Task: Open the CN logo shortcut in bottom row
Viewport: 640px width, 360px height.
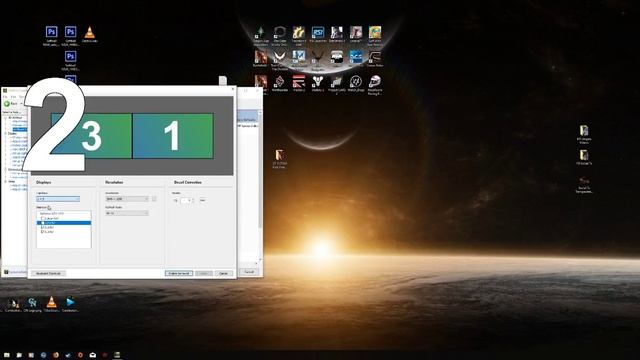Action: (32, 302)
